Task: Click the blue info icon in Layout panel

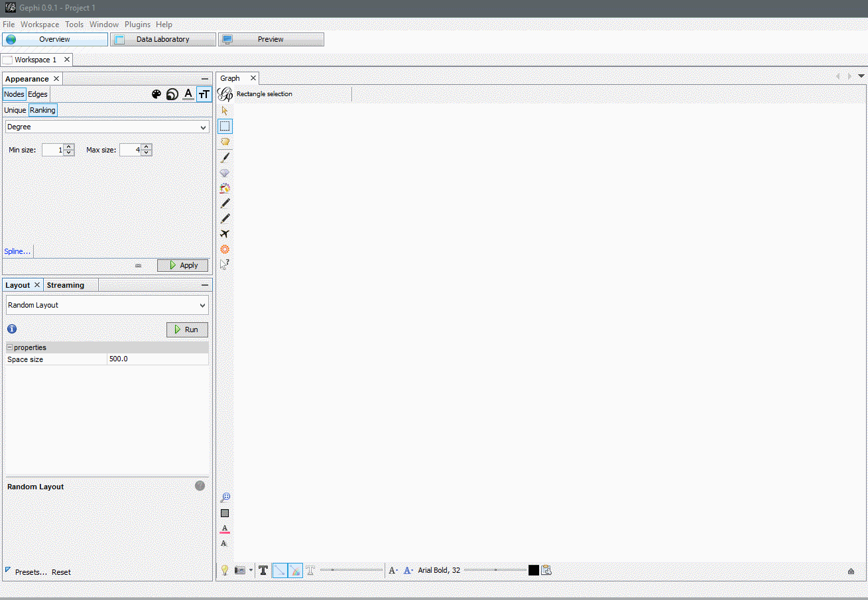Action: (x=12, y=329)
